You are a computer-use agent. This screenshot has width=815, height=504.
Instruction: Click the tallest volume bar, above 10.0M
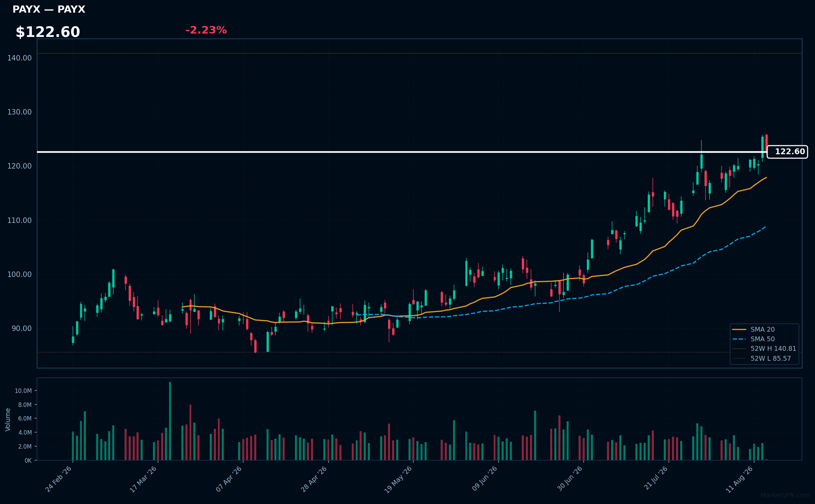(170, 421)
